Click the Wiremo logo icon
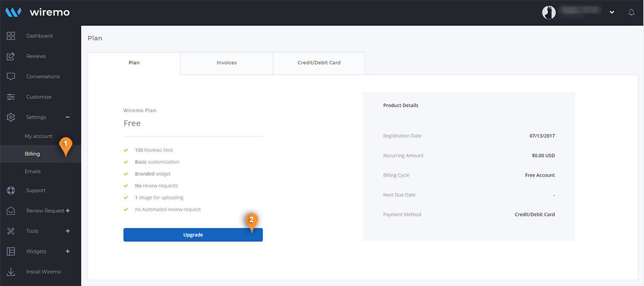 coord(13,12)
